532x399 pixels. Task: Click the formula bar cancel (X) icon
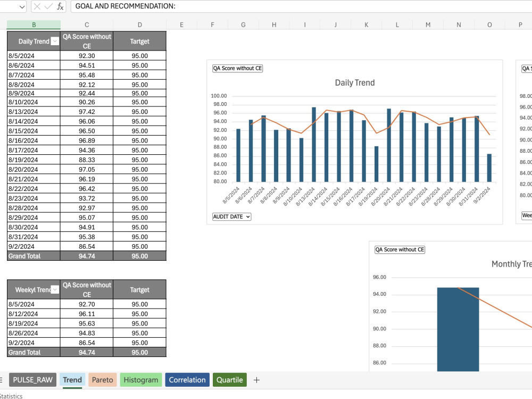coord(37,6)
